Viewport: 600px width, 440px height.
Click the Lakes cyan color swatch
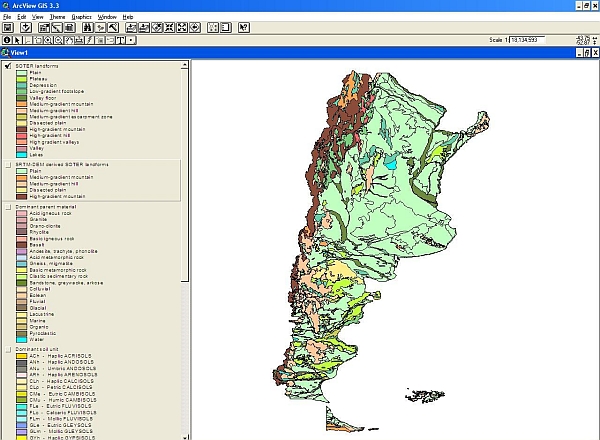(x=21, y=155)
